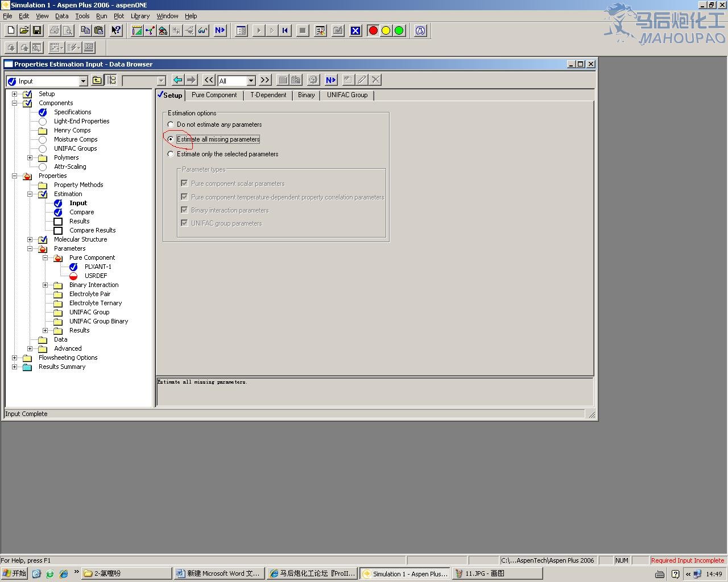728x582 pixels.
Task: Click the Data Browser forward arrow
Action: point(191,80)
